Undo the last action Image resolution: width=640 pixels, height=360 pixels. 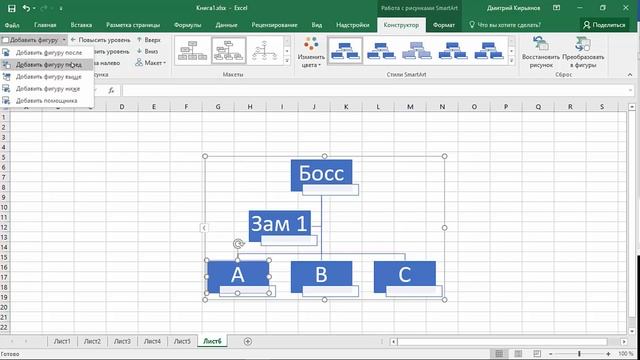tap(27, 8)
